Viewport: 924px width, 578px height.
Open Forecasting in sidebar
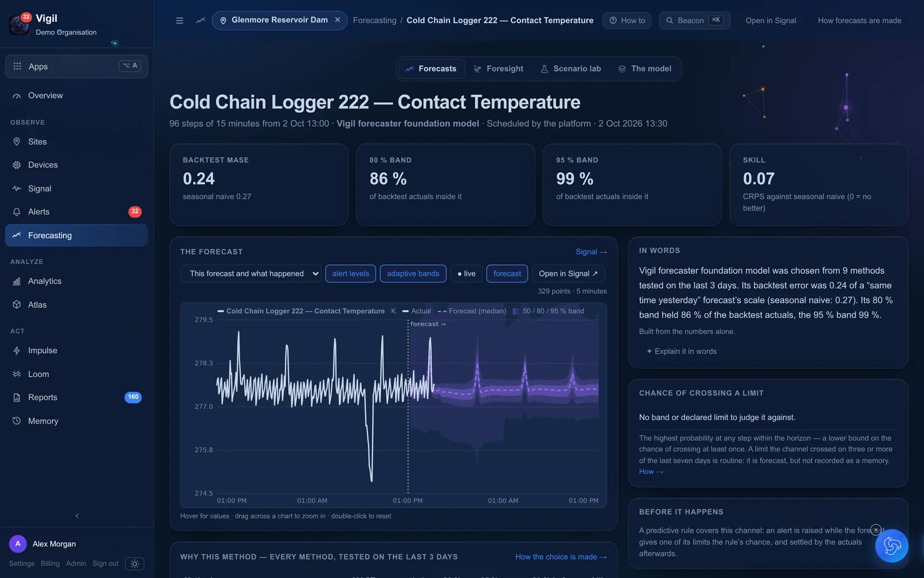(76, 235)
